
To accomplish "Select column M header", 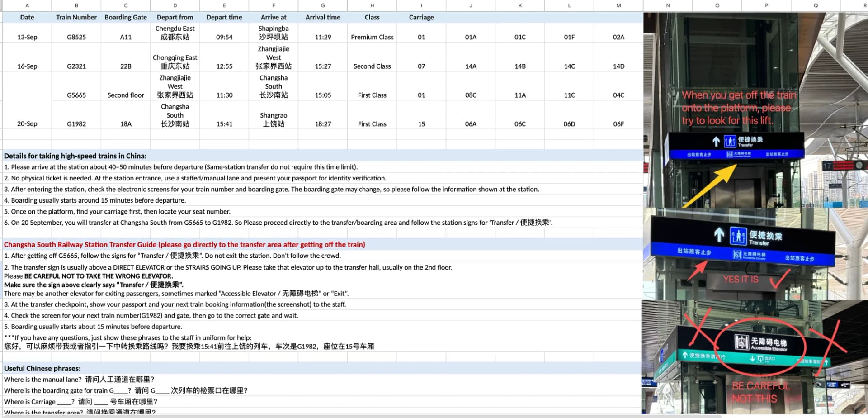I will (x=618, y=5).
